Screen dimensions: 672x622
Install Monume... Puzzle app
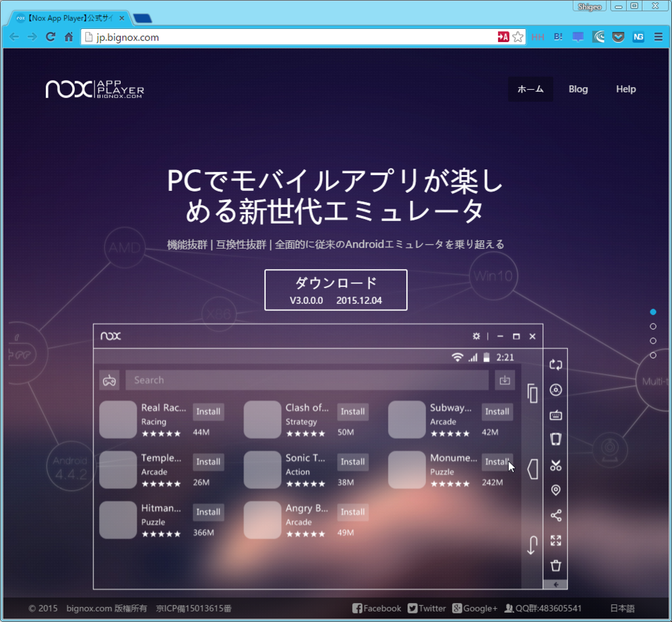point(497,462)
